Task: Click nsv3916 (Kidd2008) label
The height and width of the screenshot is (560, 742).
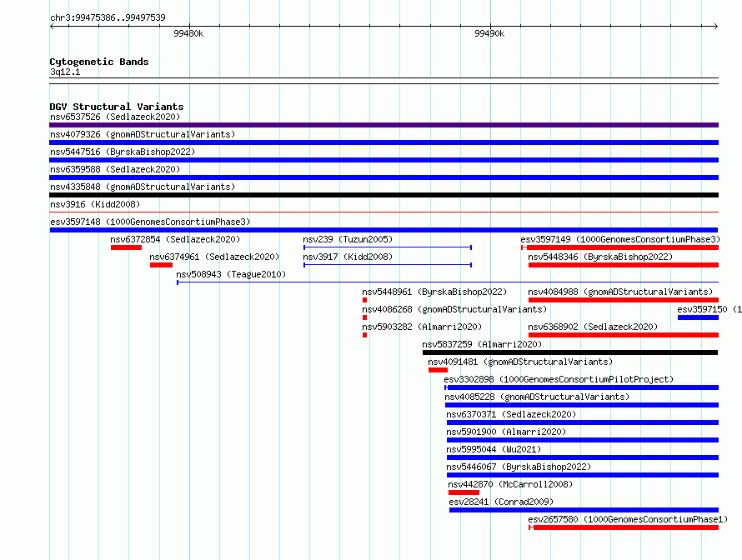Action: (x=95, y=204)
